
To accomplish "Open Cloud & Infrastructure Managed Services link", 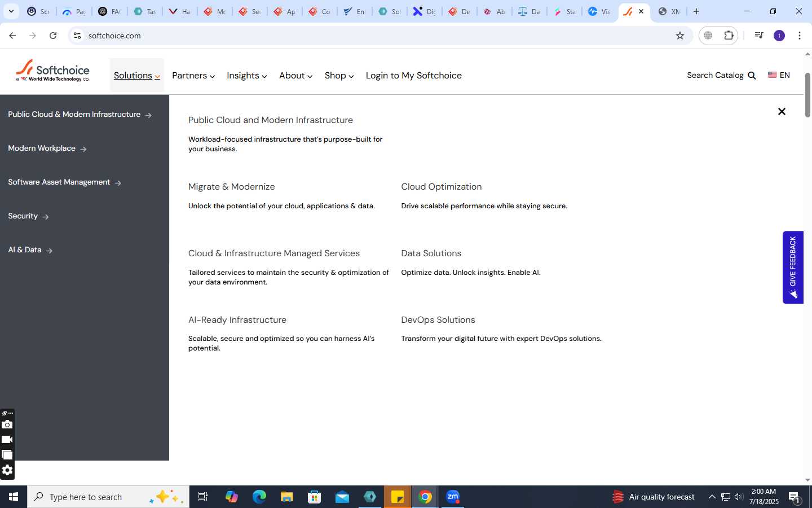I will click(274, 253).
